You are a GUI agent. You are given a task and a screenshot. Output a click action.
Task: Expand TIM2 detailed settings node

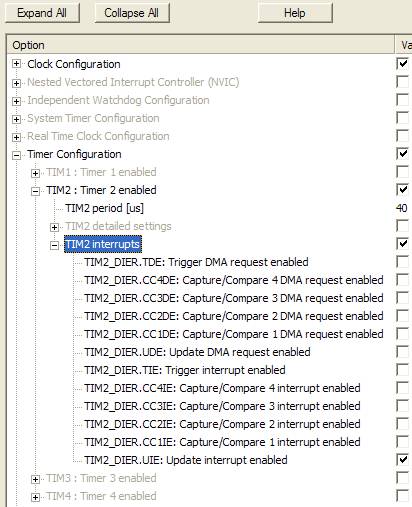click(x=54, y=227)
